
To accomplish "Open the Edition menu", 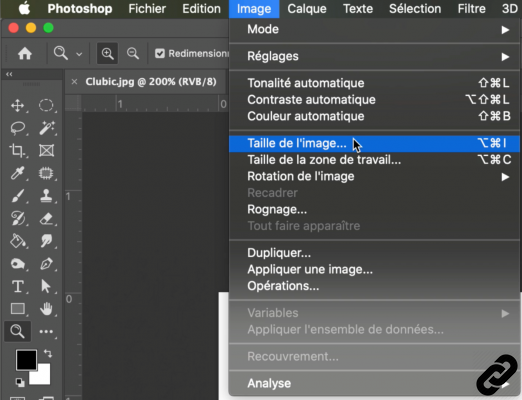I will pos(201,9).
